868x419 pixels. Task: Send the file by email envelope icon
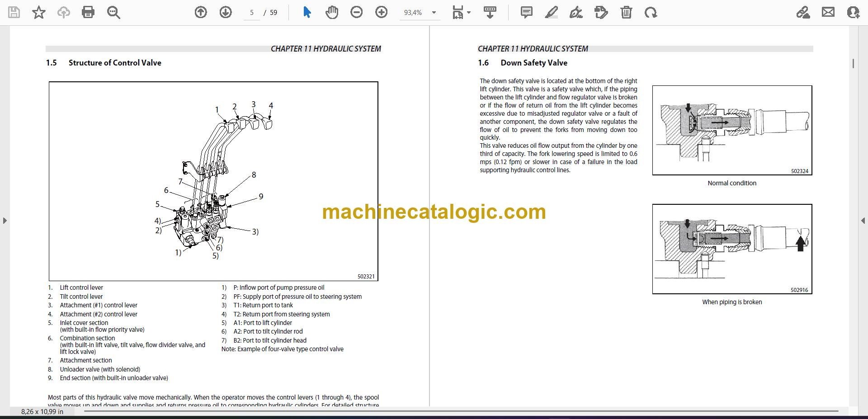[828, 12]
